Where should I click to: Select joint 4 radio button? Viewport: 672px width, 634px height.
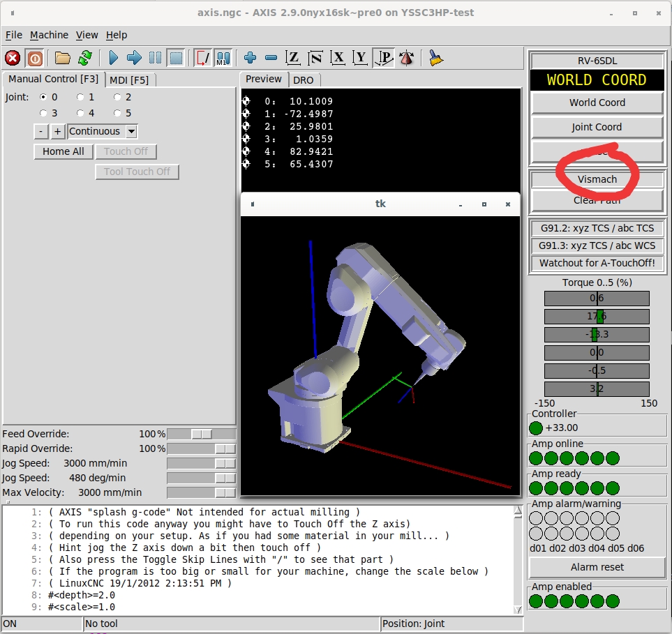click(x=81, y=113)
